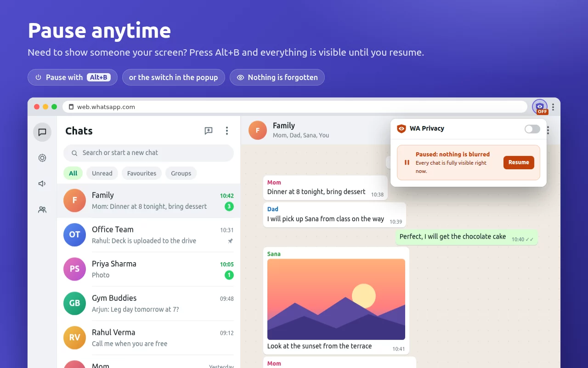Click the site info icon beside web.whatsapp.com

pos(71,107)
